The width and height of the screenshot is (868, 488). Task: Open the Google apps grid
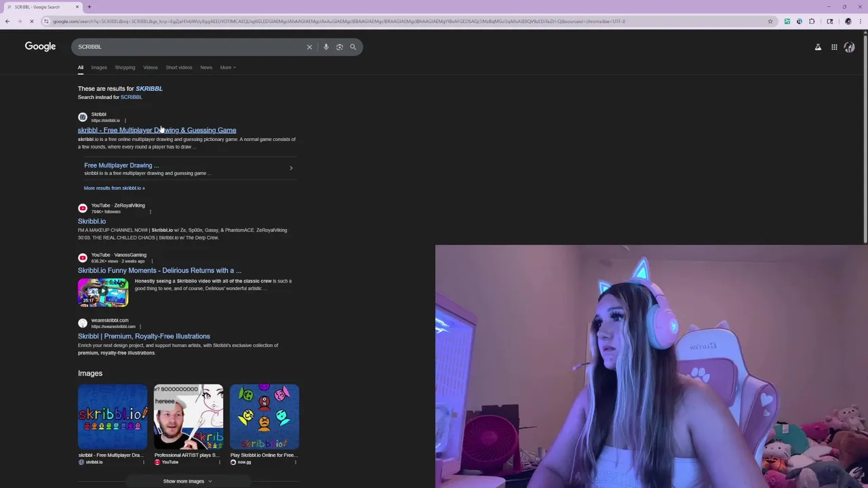[834, 47]
